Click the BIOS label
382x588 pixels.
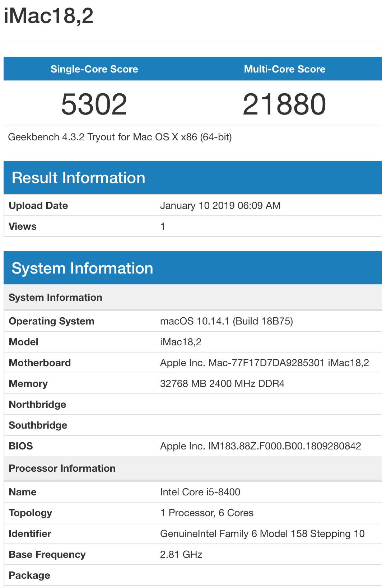tap(21, 446)
